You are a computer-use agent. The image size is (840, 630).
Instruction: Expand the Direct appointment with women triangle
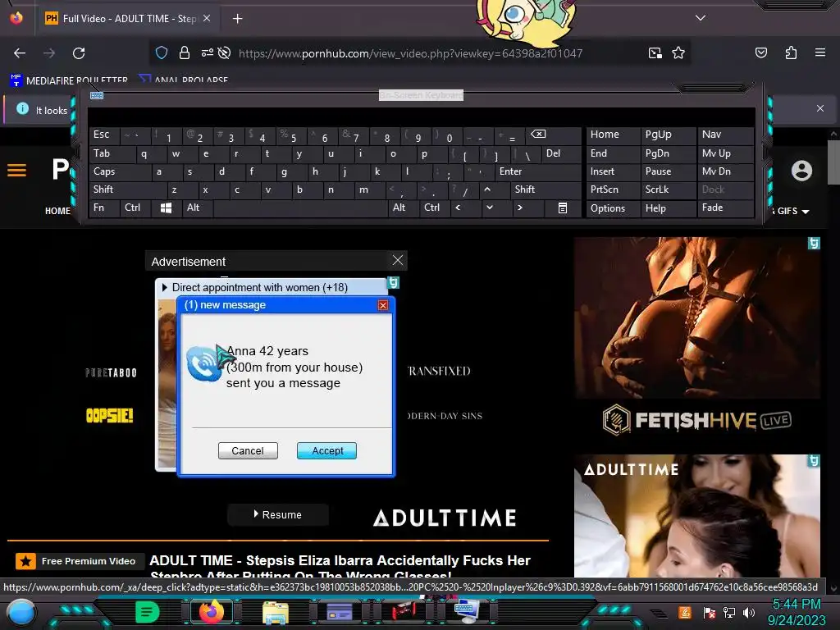point(164,288)
